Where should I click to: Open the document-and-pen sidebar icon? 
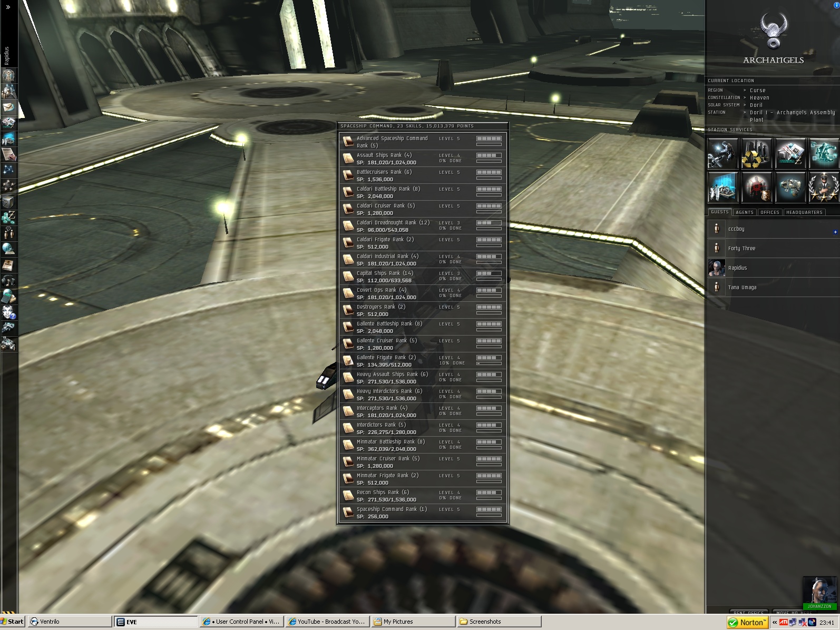click(x=8, y=155)
